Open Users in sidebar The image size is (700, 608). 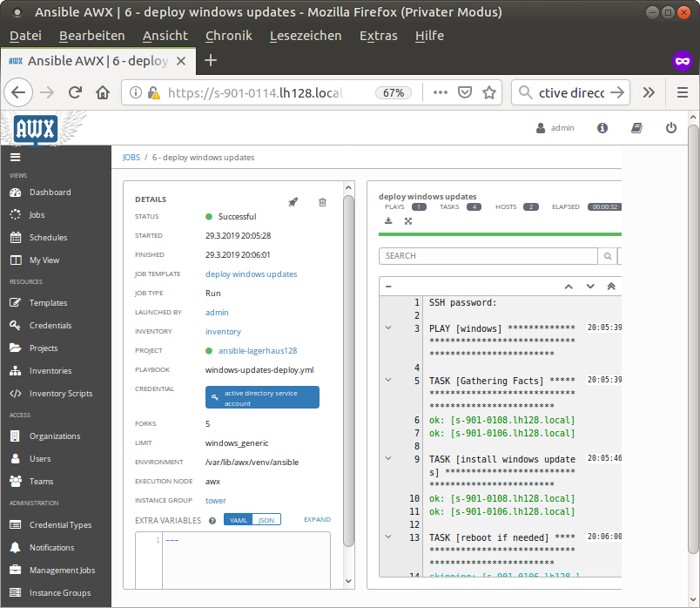pyautogui.click(x=40, y=459)
